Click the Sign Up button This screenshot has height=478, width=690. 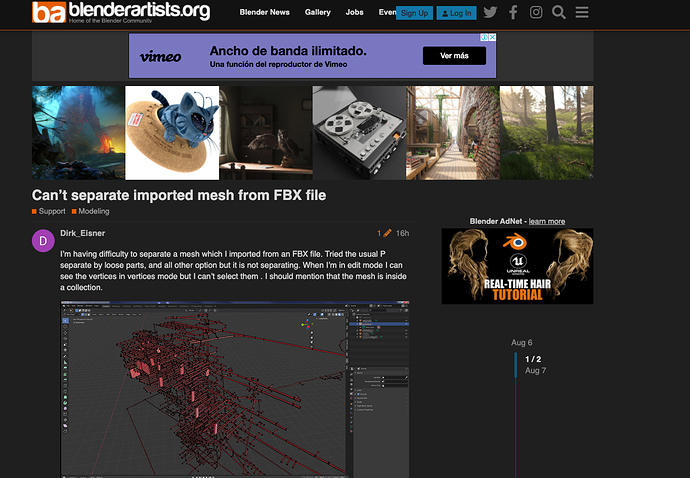tap(415, 13)
